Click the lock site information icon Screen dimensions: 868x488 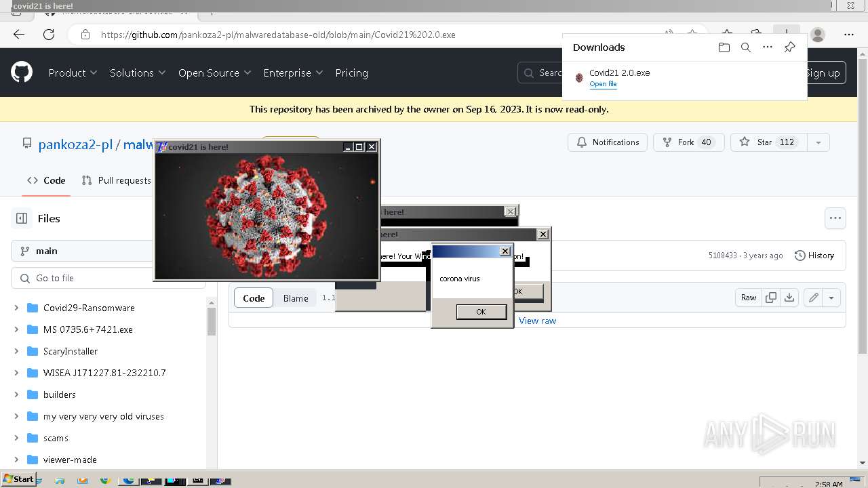coord(85,35)
